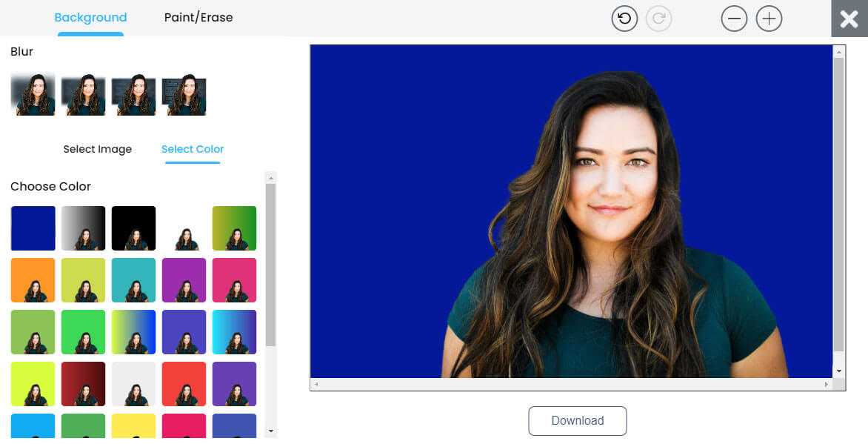Click the undo circular arrow icon
Screen dimensions: 868x444
tap(624, 19)
